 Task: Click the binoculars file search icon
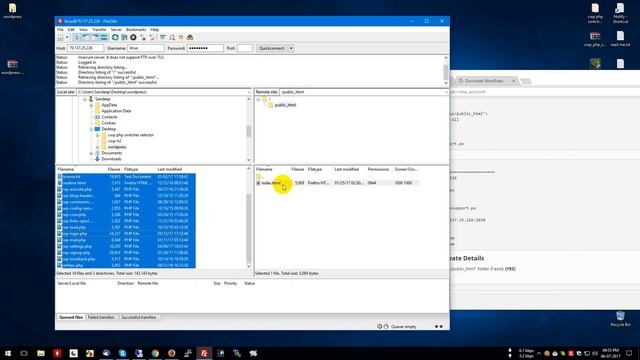[x=190, y=38]
